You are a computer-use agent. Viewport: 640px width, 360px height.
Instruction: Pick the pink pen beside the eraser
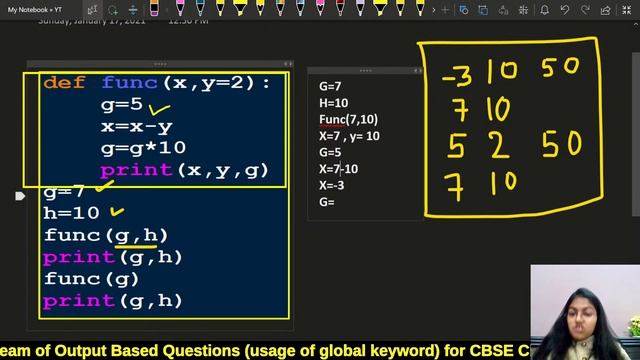[x=180, y=9]
